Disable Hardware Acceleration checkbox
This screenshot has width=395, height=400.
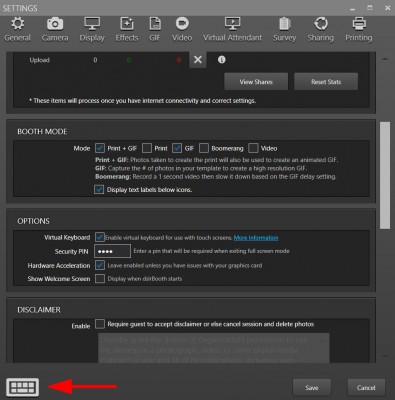point(100,265)
